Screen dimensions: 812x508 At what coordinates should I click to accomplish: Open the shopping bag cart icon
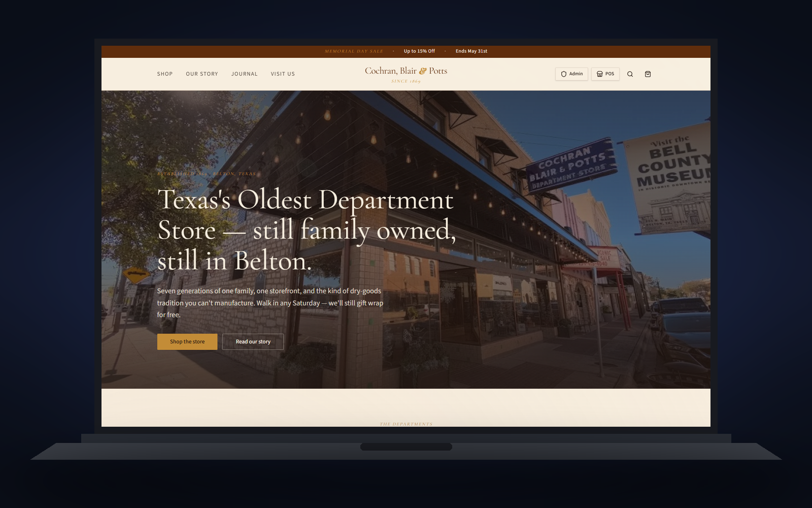click(648, 74)
